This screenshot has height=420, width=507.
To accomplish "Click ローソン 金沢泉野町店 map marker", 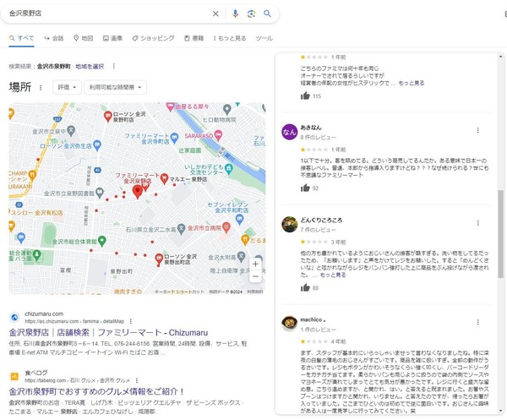I will 107,116.
